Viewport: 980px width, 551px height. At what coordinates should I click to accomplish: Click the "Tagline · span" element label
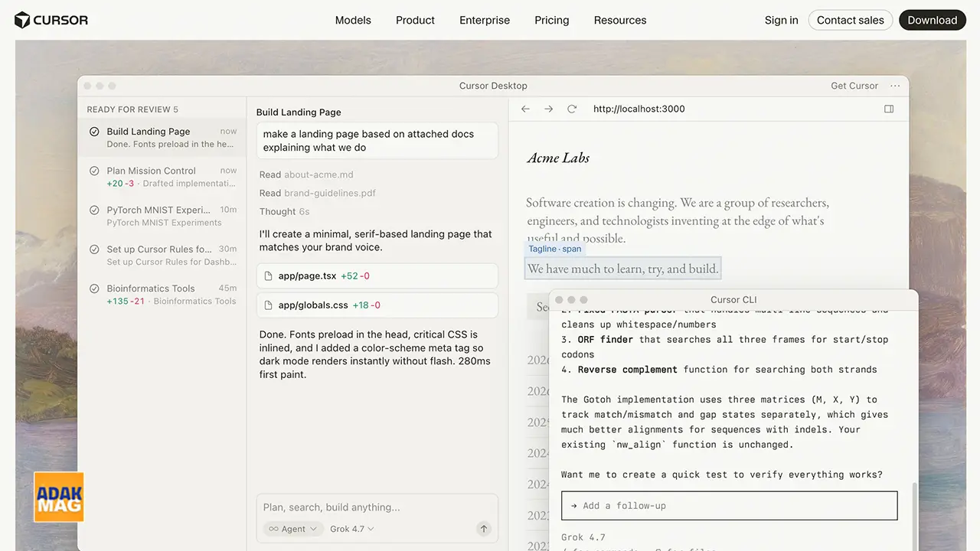click(555, 249)
